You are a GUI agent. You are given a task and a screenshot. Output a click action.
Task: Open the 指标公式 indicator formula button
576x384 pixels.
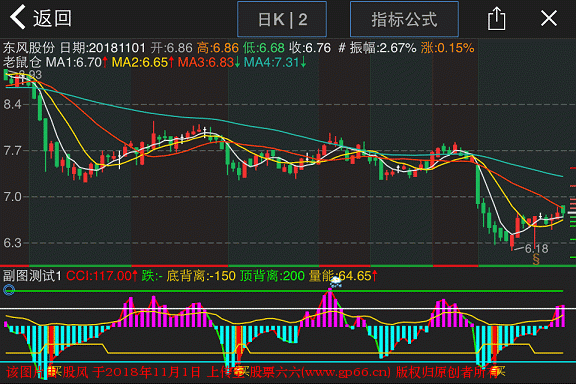404,19
